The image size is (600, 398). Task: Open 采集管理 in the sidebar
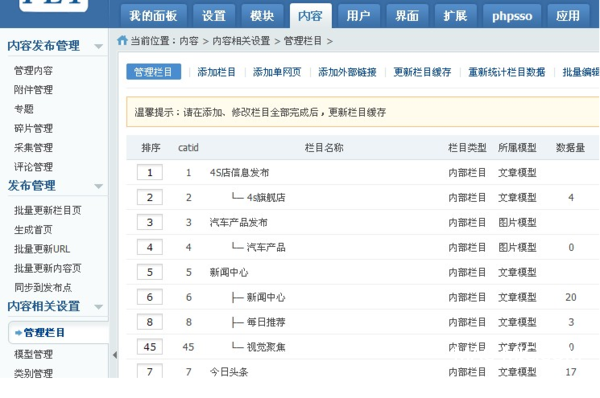pyautogui.click(x=33, y=148)
